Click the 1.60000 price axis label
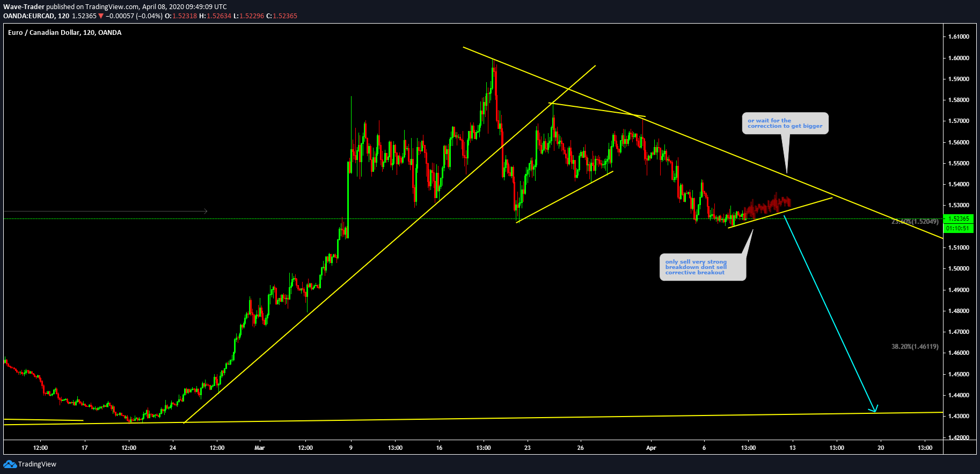The height and width of the screenshot is (474, 980). click(x=959, y=58)
